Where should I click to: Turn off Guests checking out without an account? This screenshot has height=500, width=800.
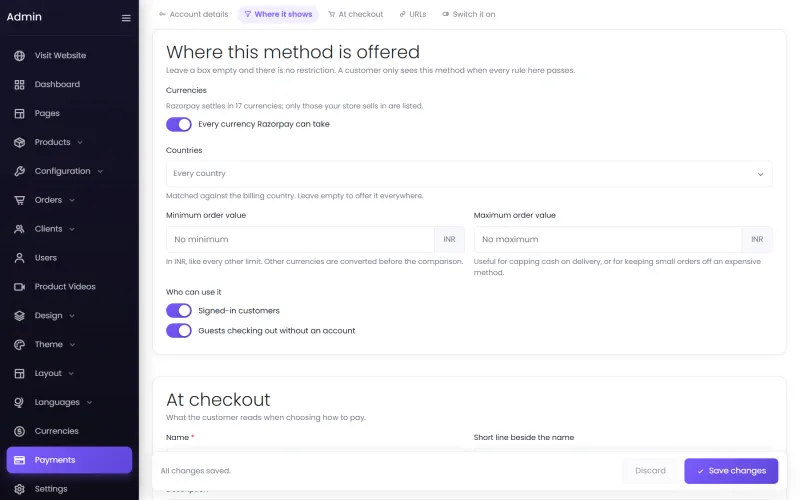tap(179, 331)
